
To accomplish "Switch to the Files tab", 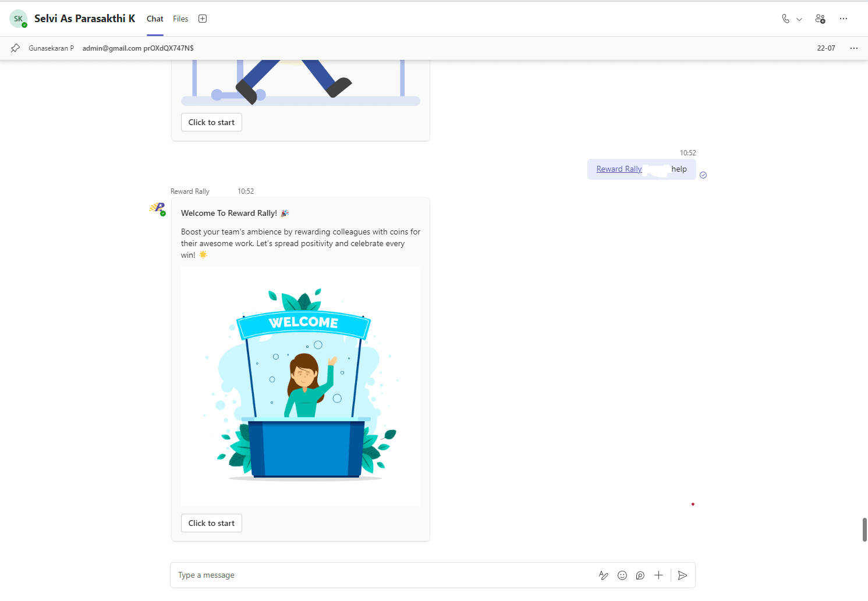I will point(180,19).
